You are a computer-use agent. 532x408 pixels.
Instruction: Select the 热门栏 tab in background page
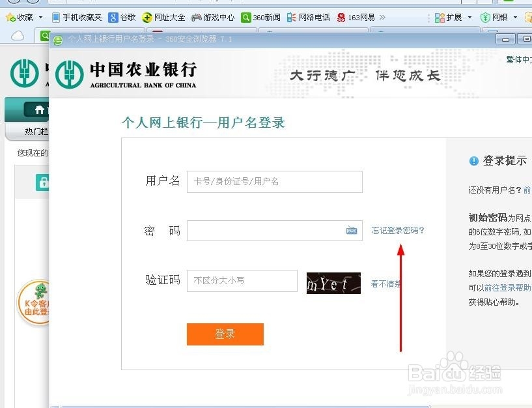pos(36,131)
